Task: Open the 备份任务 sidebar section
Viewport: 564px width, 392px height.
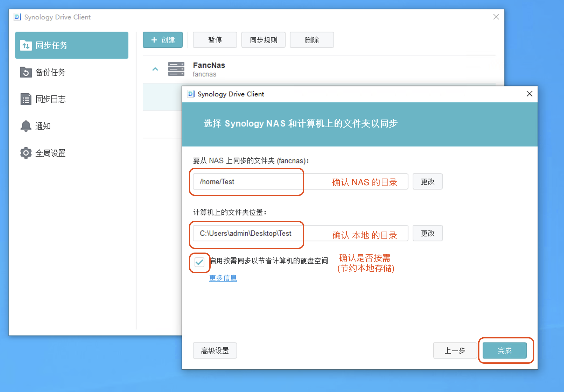Action: pos(72,72)
